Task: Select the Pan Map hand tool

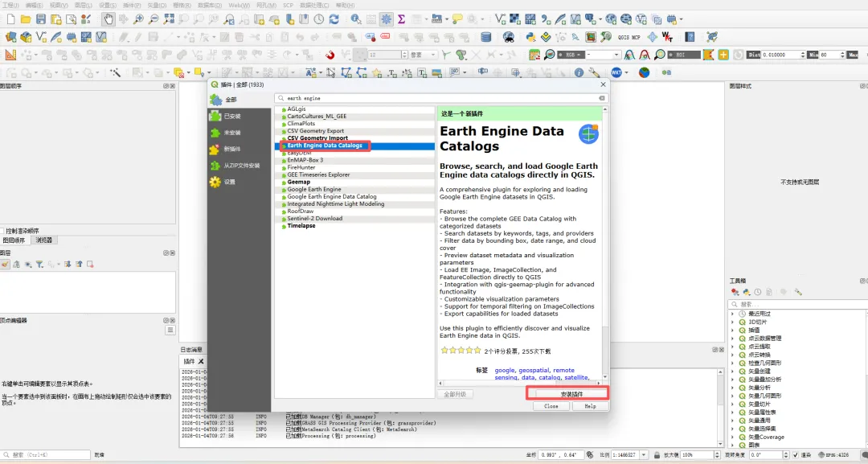Action: point(108,19)
